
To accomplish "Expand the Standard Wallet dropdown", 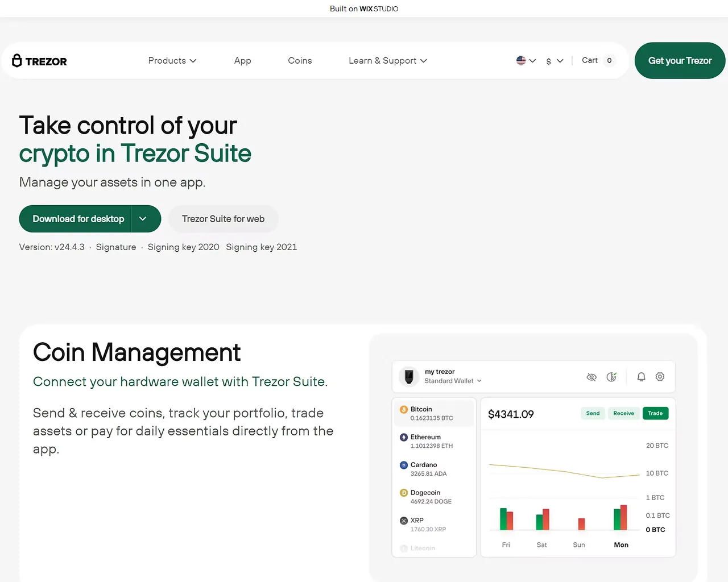I will point(453,381).
